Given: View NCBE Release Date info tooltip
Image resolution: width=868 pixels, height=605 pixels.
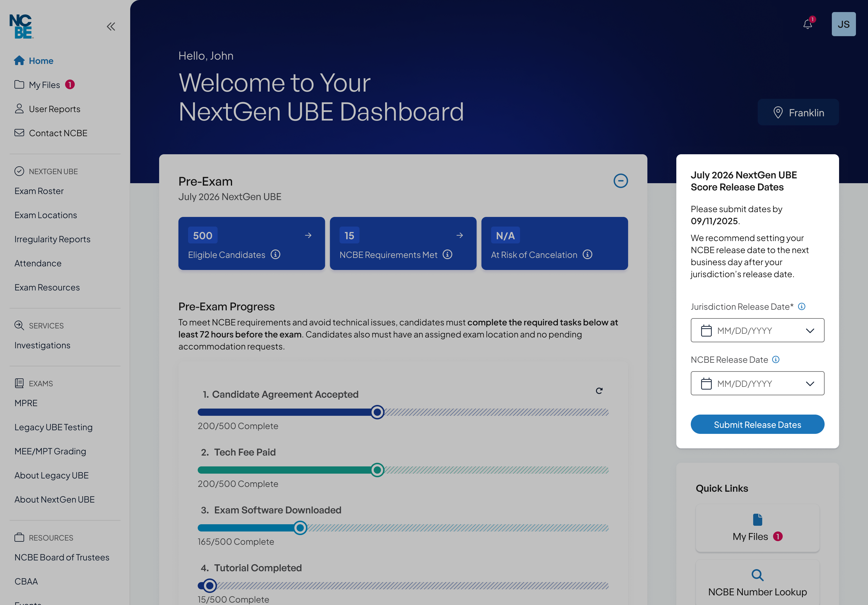Looking at the screenshot, I should (776, 359).
